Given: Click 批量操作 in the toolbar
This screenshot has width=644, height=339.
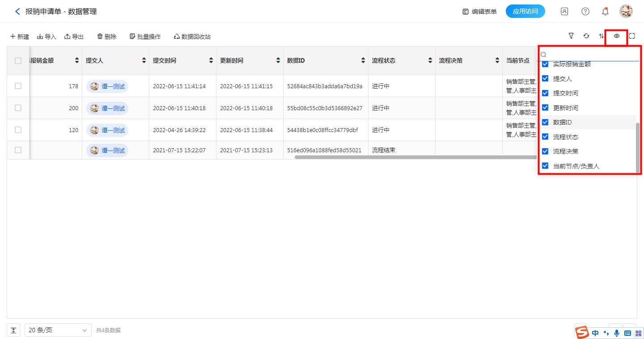Looking at the screenshot, I should [x=145, y=37].
